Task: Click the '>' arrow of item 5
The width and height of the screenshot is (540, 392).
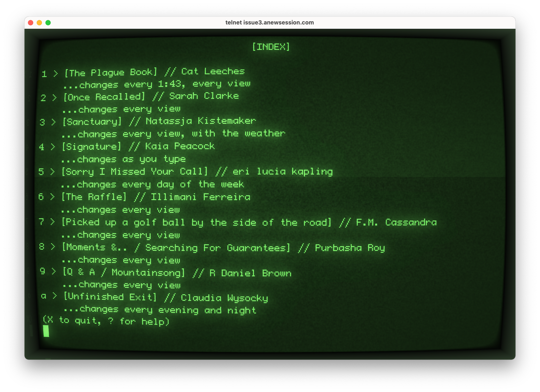Action: coord(53,172)
